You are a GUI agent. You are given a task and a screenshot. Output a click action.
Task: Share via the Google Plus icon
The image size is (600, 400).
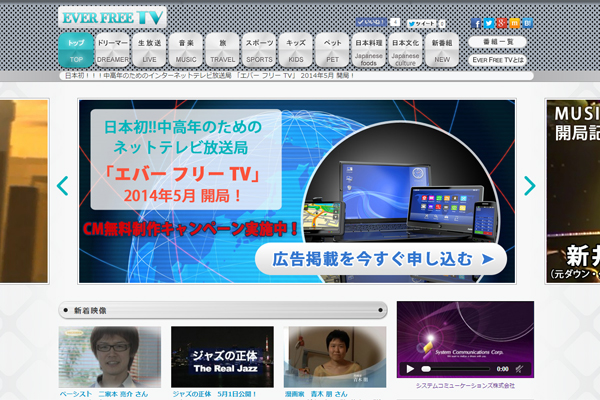coord(502,23)
